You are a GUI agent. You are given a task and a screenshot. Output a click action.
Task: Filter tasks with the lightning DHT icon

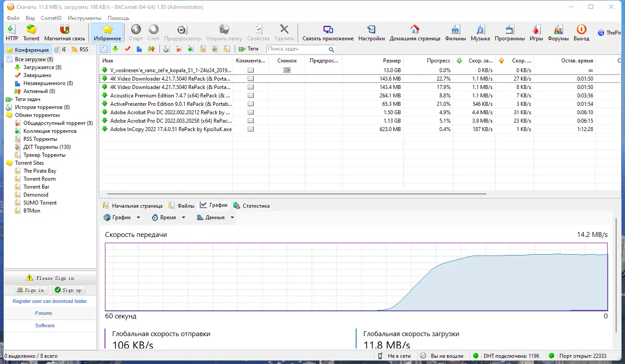[215, 49]
